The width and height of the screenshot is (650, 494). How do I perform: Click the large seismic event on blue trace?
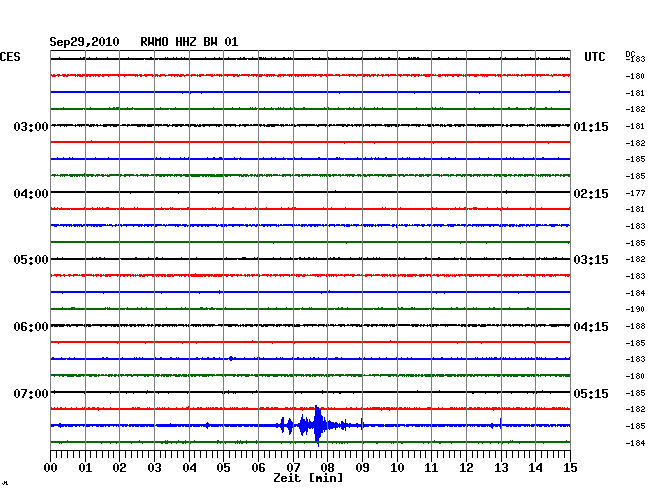[318, 426]
